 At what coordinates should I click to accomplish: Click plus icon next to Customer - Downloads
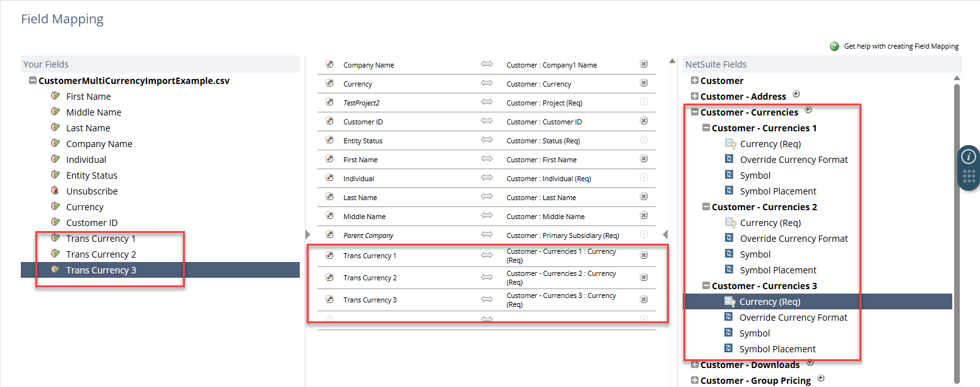pyautogui.click(x=810, y=362)
